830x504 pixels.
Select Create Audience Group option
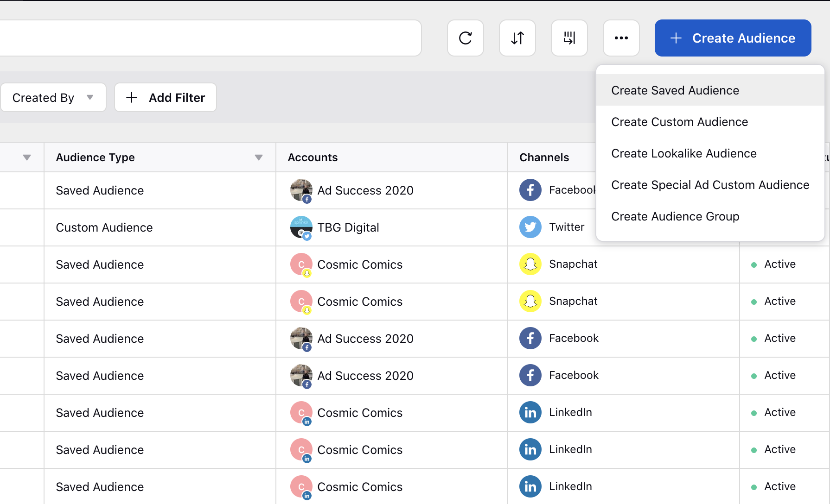[675, 216]
